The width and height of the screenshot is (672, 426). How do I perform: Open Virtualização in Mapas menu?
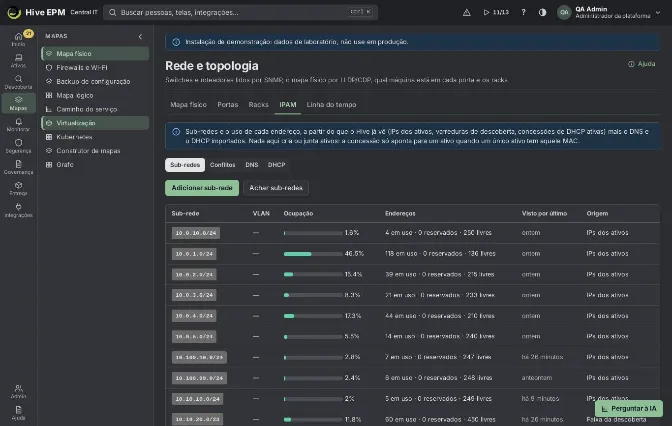95,123
